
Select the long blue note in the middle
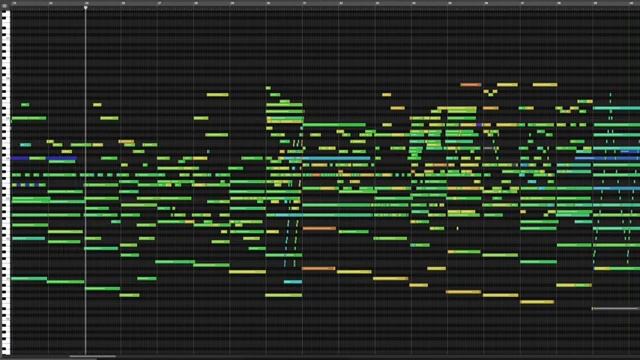tap(327, 158)
